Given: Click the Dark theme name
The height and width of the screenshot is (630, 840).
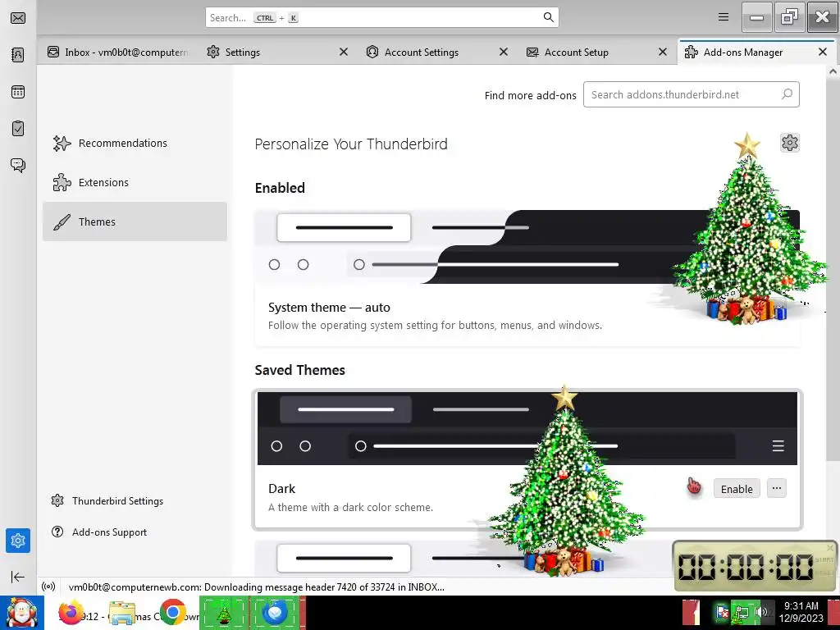Looking at the screenshot, I should point(282,489).
